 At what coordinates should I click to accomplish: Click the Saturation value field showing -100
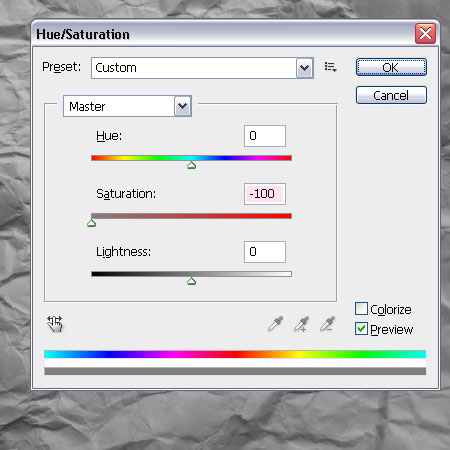click(x=265, y=194)
